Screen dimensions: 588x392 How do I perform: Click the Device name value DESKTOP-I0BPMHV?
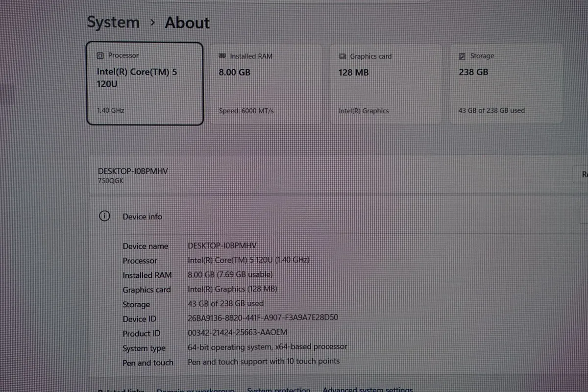coord(222,245)
